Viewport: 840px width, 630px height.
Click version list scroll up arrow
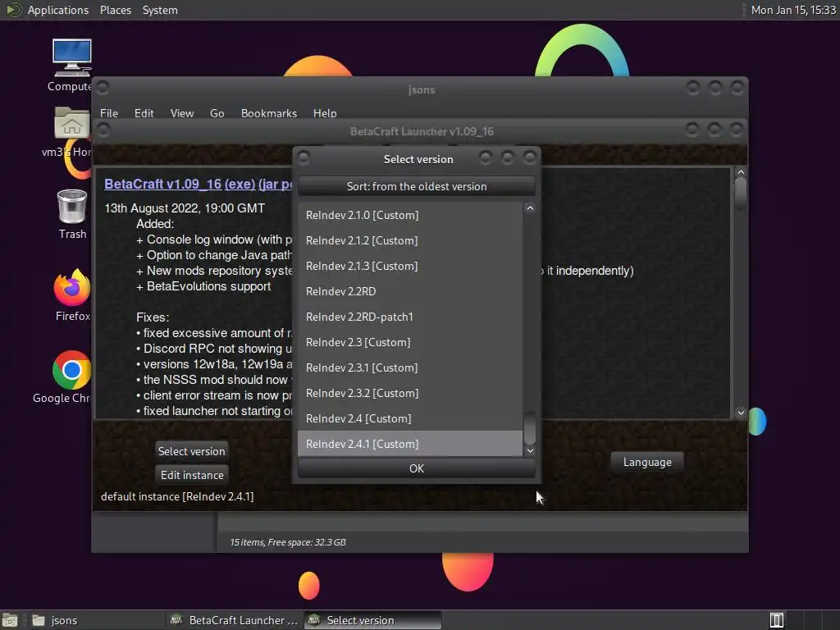pyautogui.click(x=530, y=208)
